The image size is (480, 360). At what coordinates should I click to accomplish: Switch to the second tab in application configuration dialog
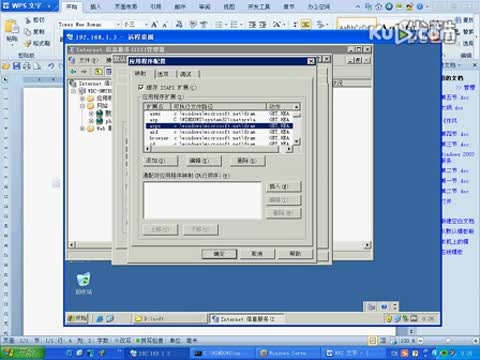coord(163,74)
